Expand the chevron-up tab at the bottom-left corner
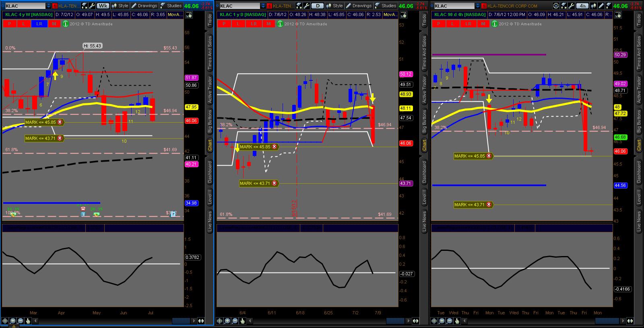The image size is (644, 328). coord(13,326)
